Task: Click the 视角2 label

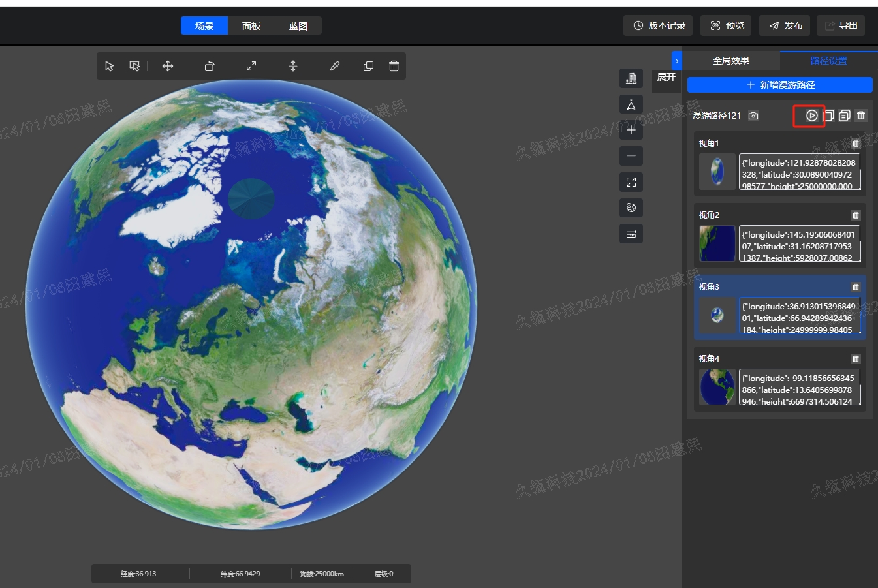Action: pyautogui.click(x=709, y=215)
